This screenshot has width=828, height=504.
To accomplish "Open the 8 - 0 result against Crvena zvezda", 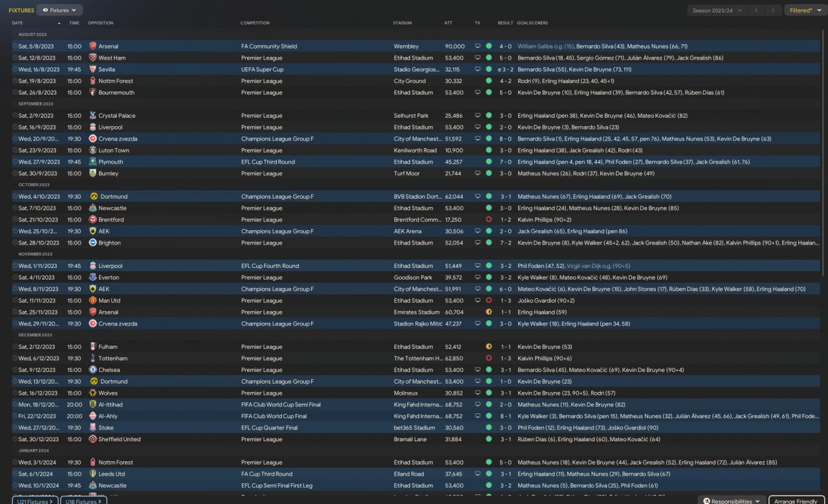I will point(505,139).
